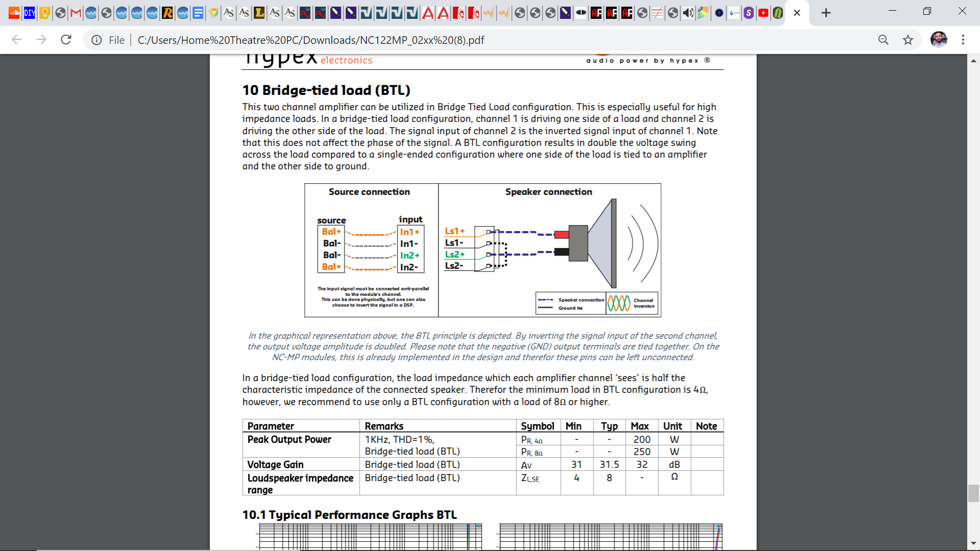Open the tab with dark blue circle icon

[x=719, y=13]
